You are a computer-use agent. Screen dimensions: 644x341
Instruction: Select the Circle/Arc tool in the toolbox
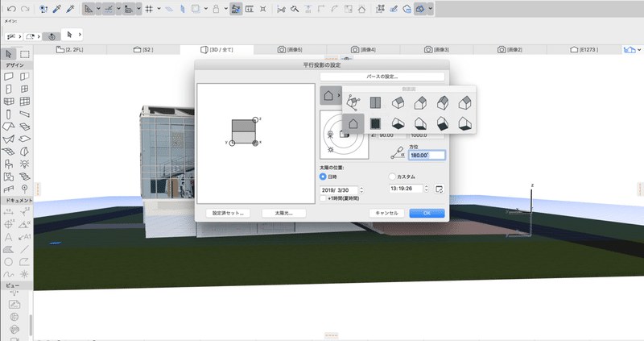click(9, 262)
